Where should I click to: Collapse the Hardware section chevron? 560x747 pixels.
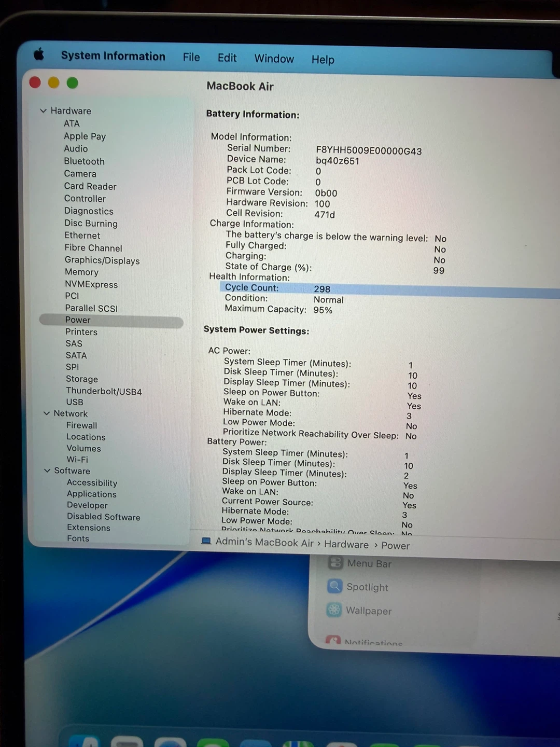43,110
